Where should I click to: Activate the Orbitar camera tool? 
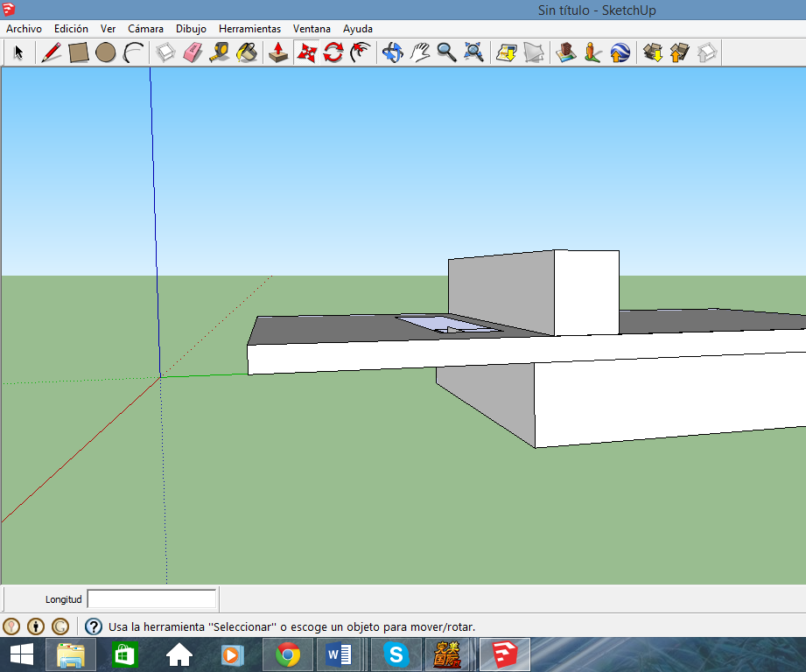pyautogui.click(x=390, y=52)
